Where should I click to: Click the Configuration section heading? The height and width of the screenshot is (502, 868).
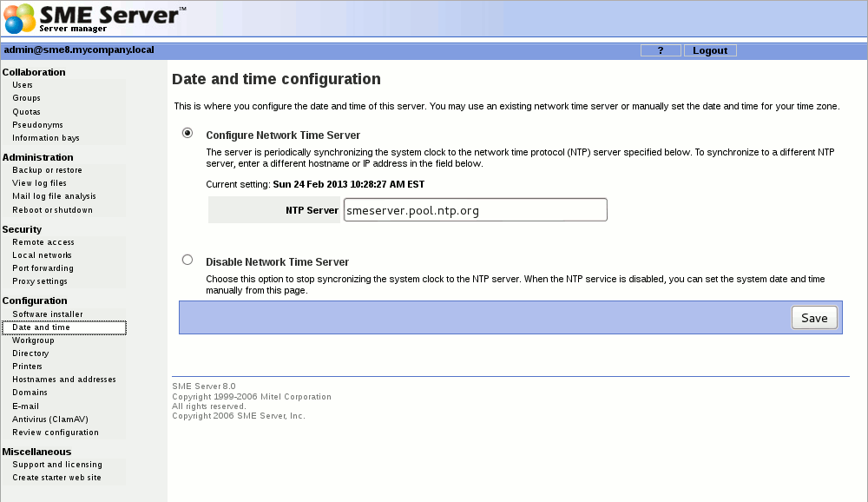(35, 301)
